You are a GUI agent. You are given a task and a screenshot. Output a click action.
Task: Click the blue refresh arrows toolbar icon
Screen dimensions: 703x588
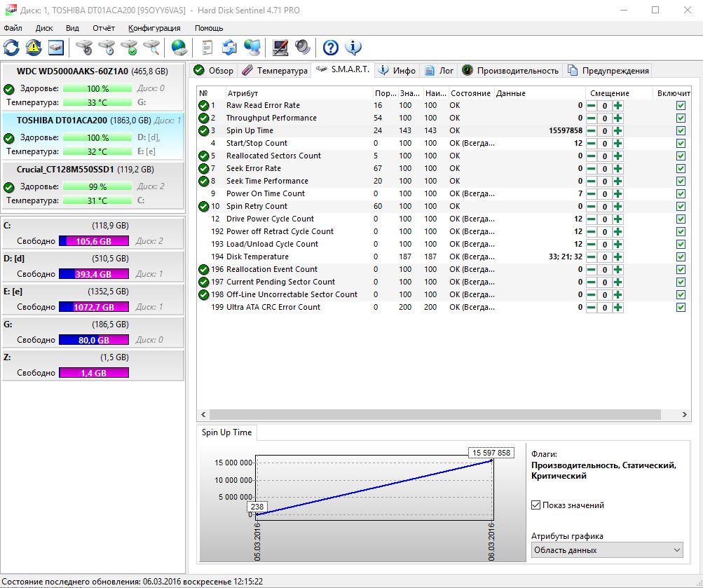(12, 48)
